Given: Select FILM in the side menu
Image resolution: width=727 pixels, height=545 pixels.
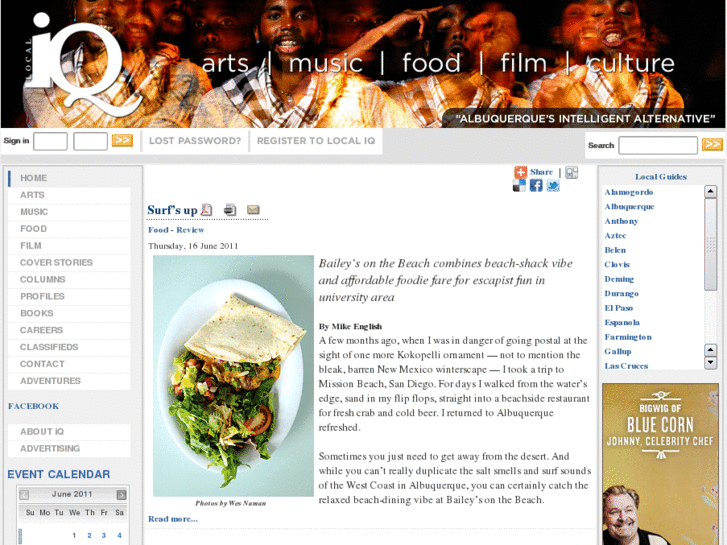Looking at the screenshot, I should click(69, 246).
